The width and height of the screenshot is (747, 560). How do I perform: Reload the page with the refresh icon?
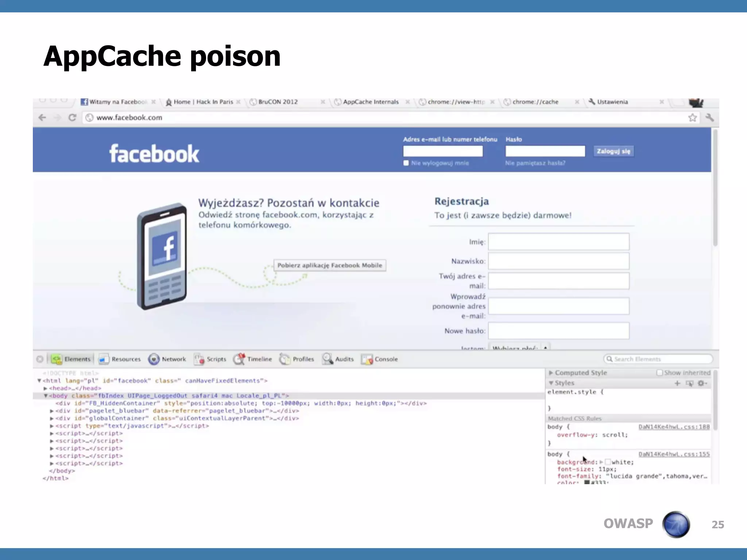pyautogui.click(x=72, y=117)
